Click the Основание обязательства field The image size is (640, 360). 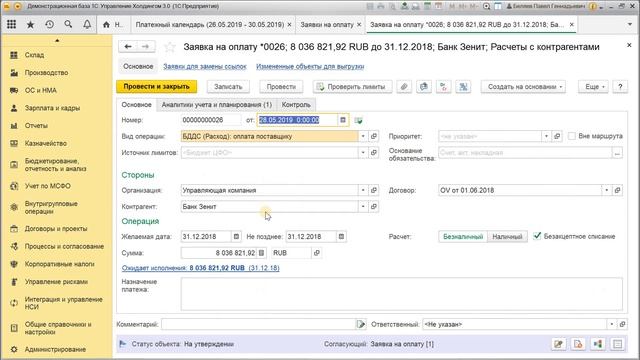point(525,153)
